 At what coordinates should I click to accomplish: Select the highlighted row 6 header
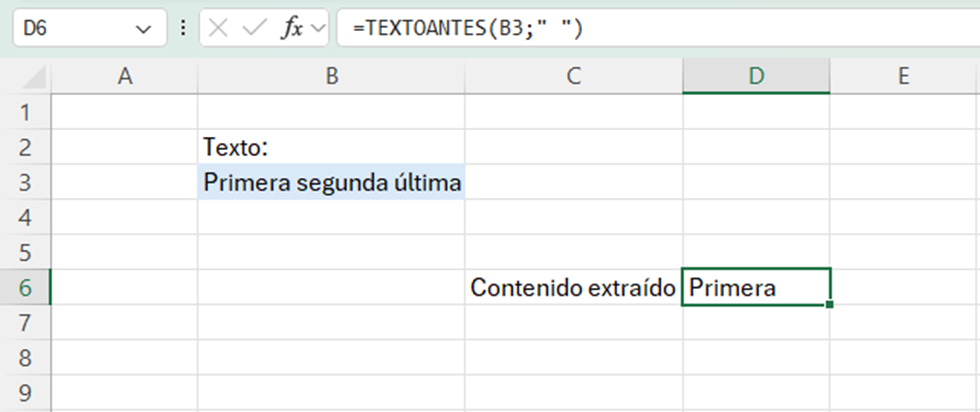(x=25, y=287)
